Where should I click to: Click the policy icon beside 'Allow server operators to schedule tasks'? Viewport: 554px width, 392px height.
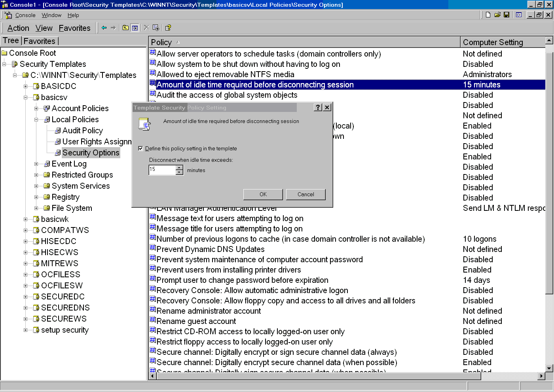point(153,53)
